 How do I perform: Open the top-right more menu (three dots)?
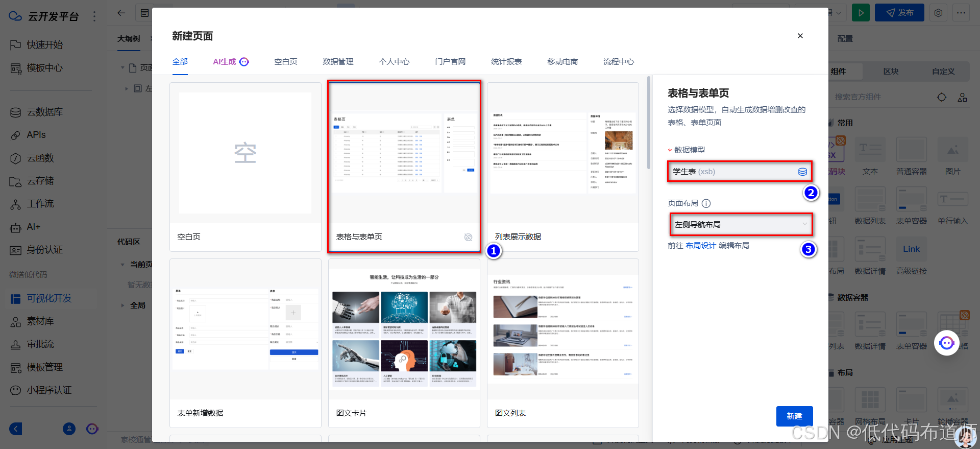(x=961, y=13)
